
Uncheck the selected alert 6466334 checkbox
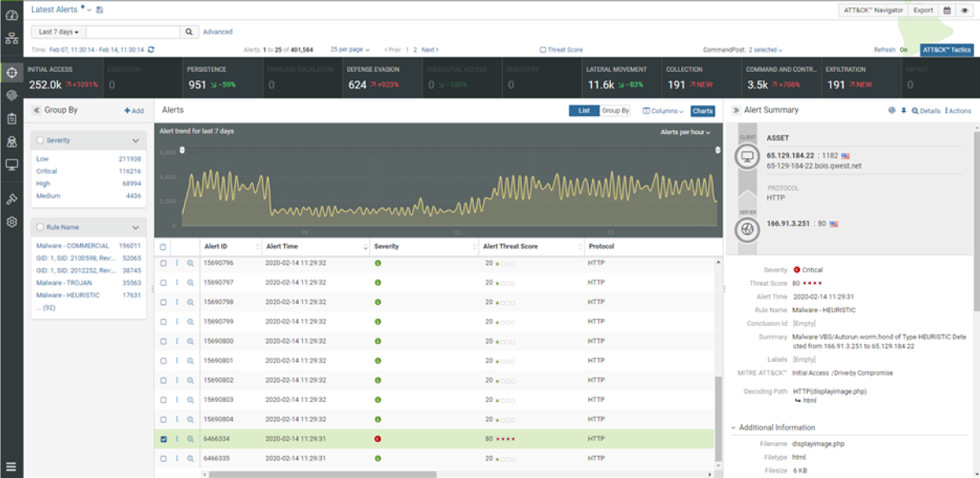163,439
